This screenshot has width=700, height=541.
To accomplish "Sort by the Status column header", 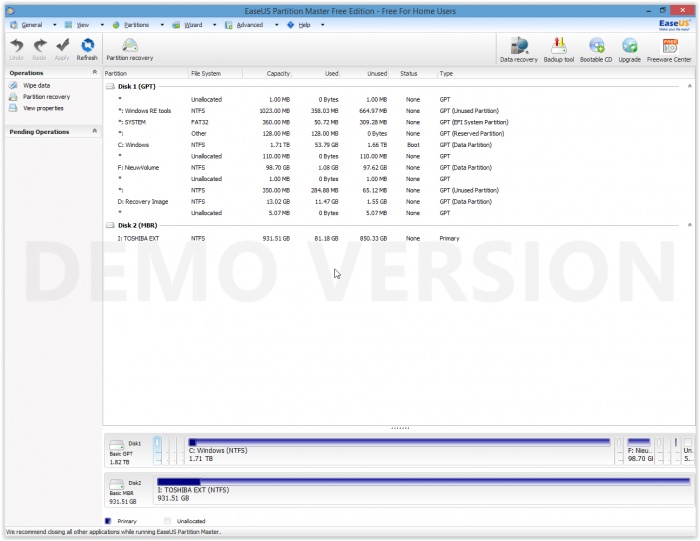I will pos(413,73).
